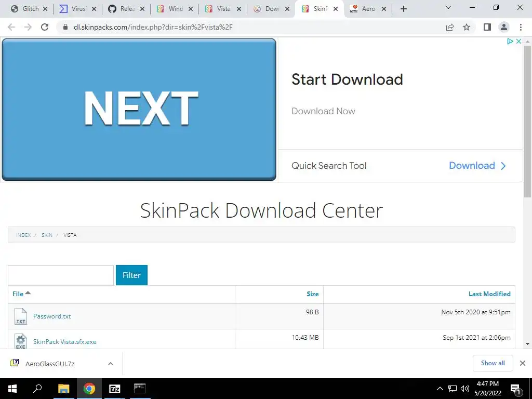Go back to previous page
Viewport: 532px width, 399px height.
coord(11,27)
